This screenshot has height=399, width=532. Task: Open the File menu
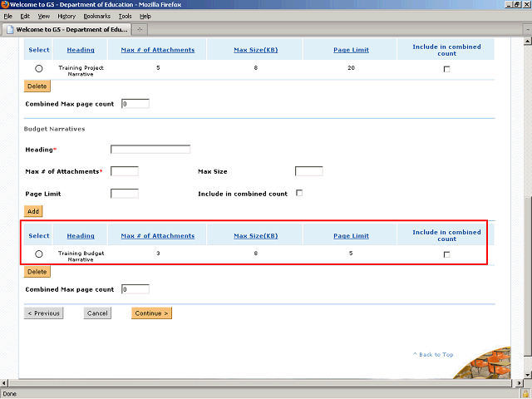tap(7, 17)
